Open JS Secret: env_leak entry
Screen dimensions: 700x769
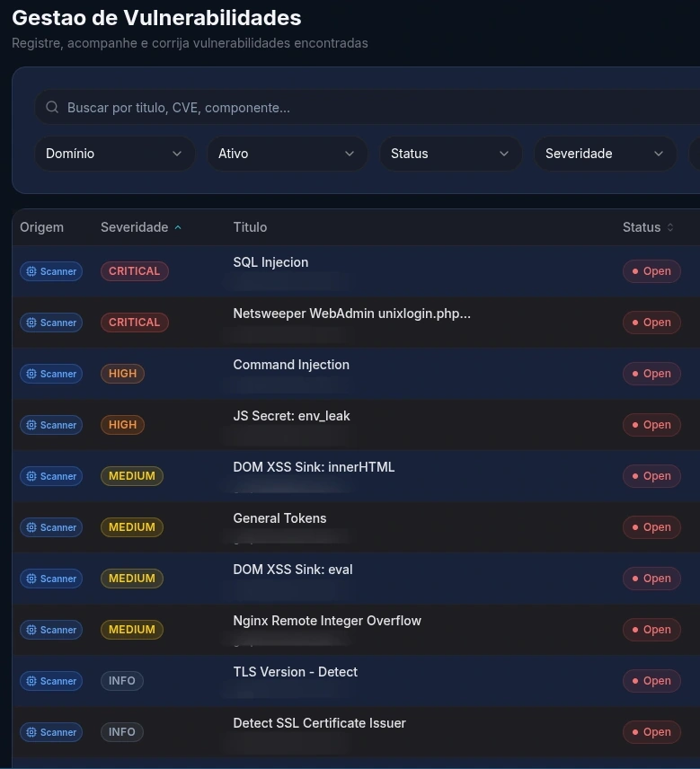(291, 416)
